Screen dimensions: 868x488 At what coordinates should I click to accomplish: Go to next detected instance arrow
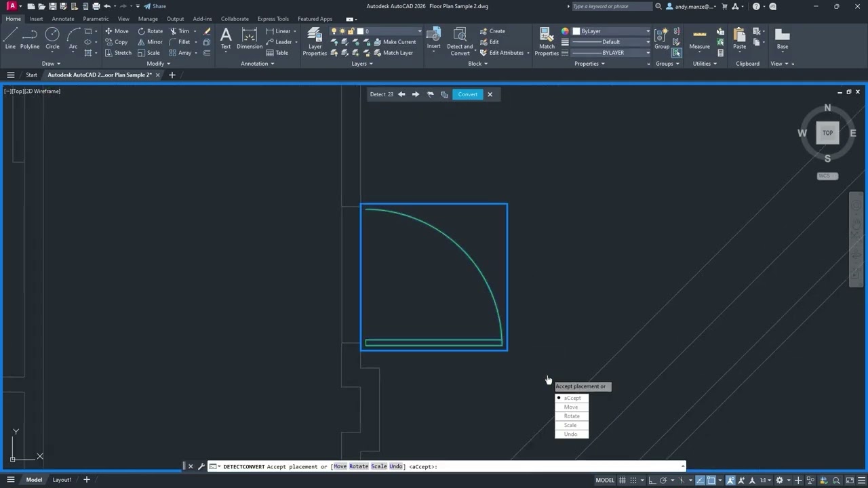coord(416,94)
